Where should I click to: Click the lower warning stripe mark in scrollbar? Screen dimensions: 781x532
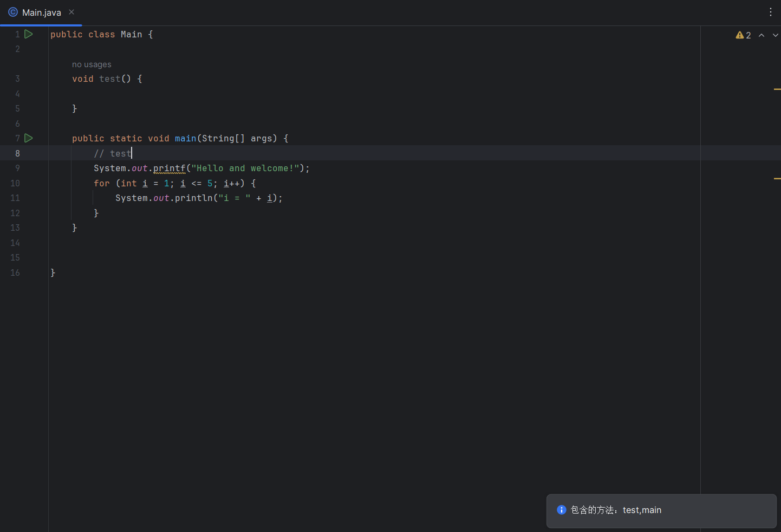[x=777, y=178]
